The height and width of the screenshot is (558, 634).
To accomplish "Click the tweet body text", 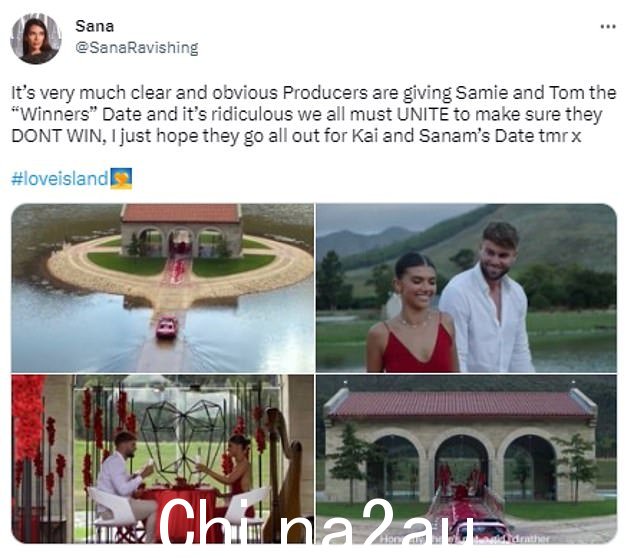I will [314, 114].
